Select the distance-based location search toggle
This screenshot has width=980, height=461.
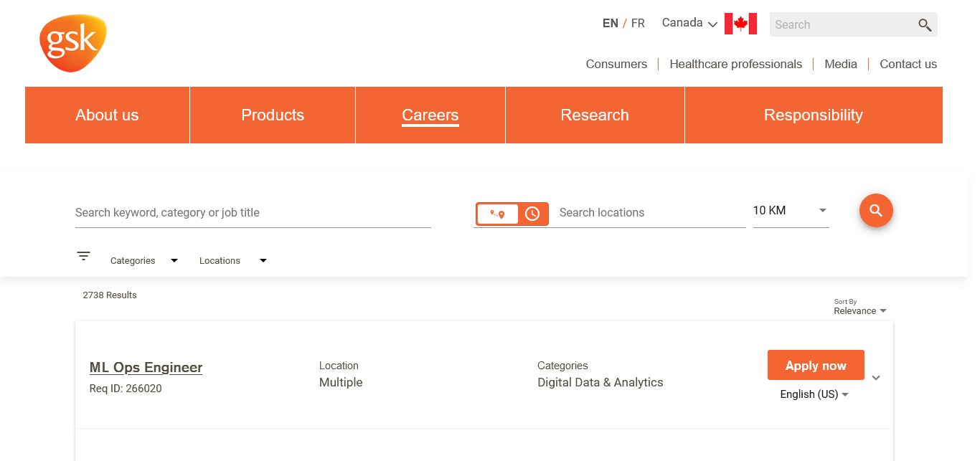coord(497,214)
